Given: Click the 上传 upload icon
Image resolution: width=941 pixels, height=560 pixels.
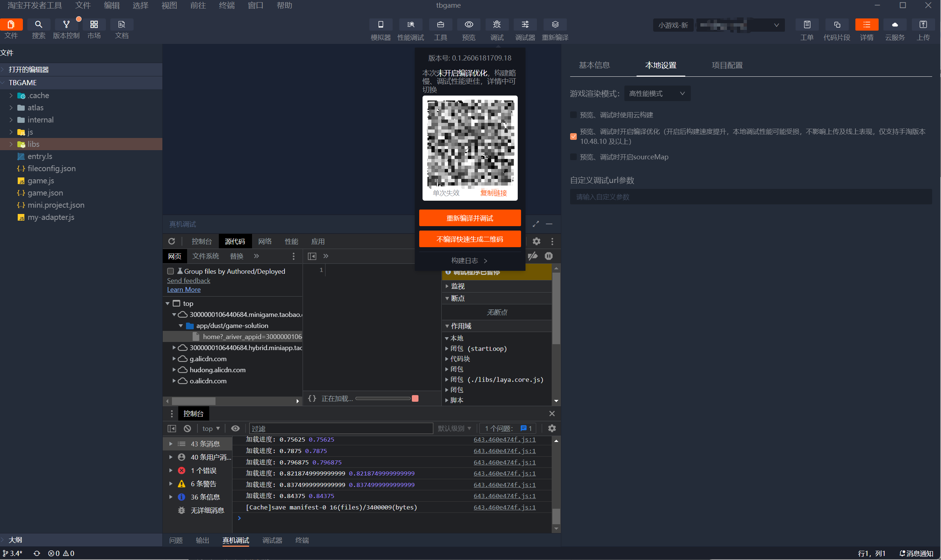Looking at the screenshot, I should pyautogui.click(x=923, y=24).
